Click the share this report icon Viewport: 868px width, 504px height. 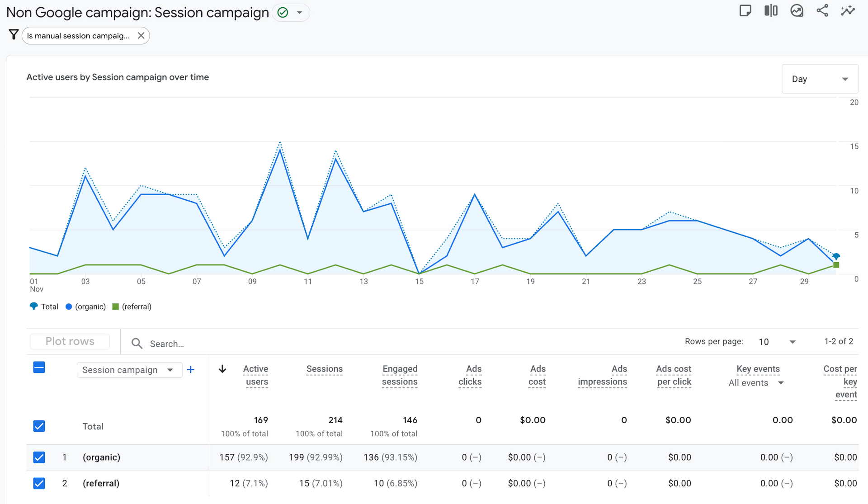tap(822, 10)
